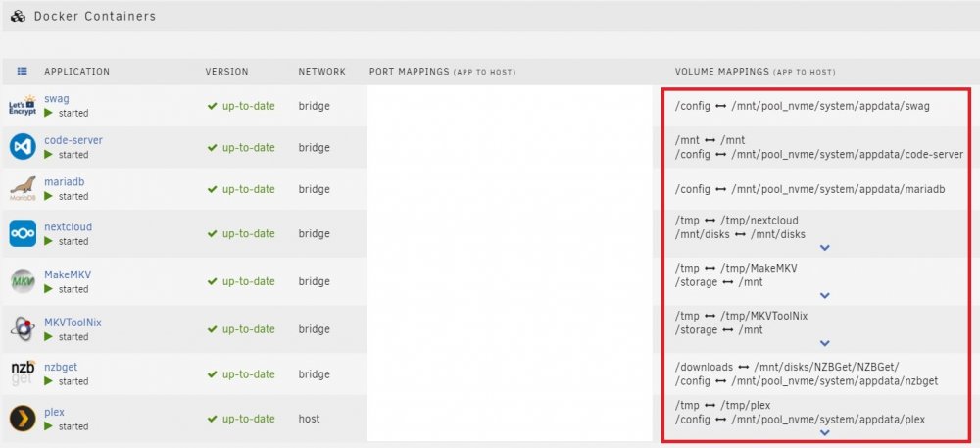Screen dimensions: 980x448
Task: Open the mariadb container link
Action: coord(65,181)
